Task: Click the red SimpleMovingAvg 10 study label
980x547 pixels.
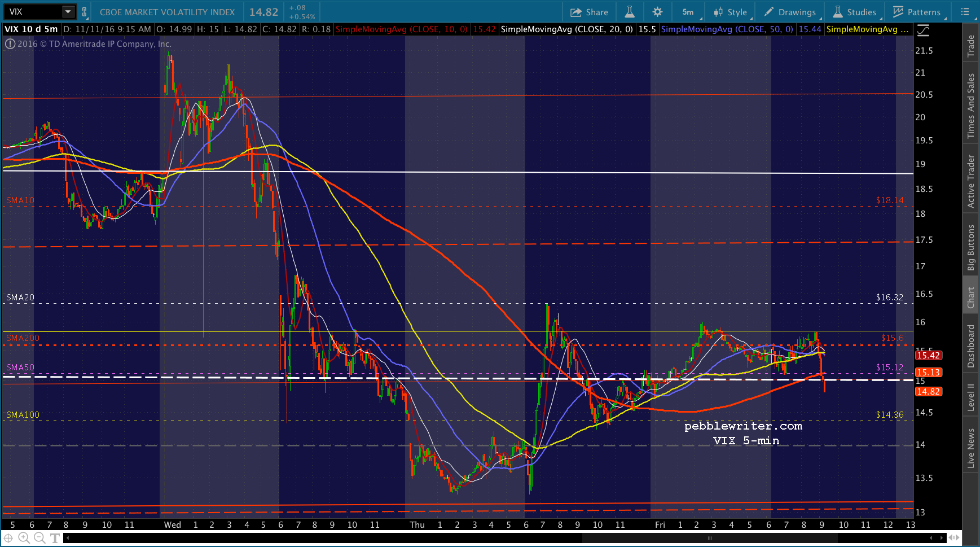Action: click(401, 29)
